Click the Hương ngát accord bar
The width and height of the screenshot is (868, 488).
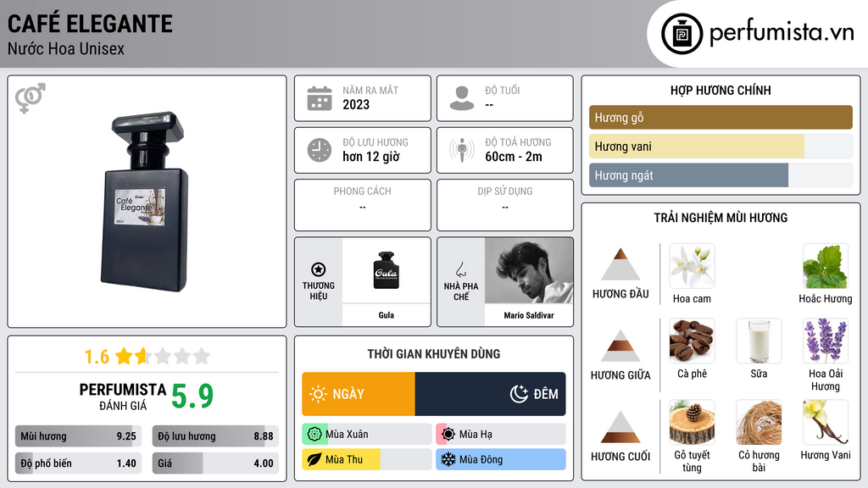721,175
